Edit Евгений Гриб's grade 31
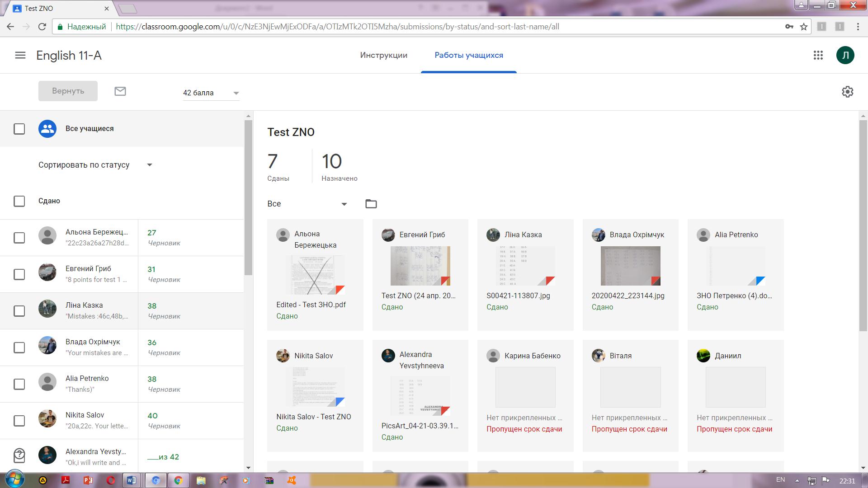 pyautogui.click(x=151, y=269)
